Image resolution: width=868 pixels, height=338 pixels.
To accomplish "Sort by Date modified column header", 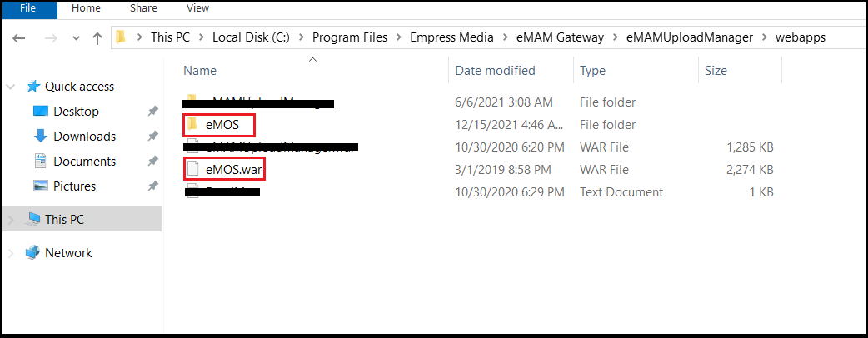I will pos(495,70).
